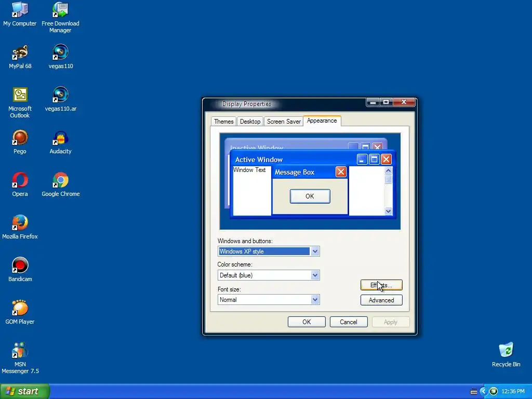Select the Appearance tab
This screenshot has width=532, height=399.
[322, 121]
